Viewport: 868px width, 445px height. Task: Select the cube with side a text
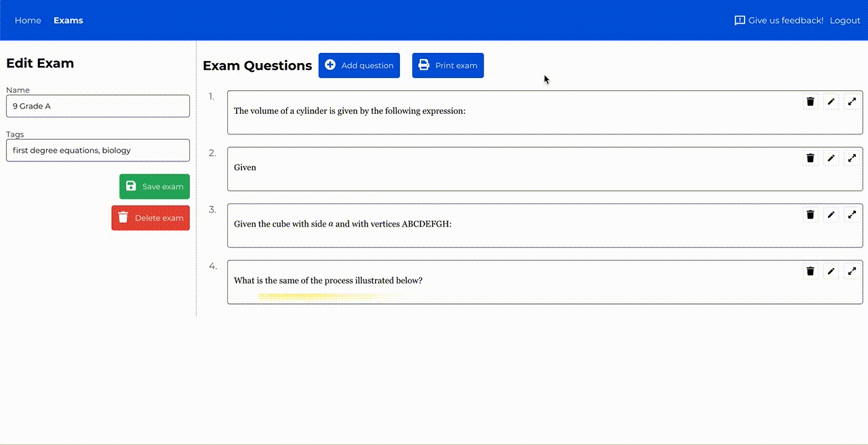(x=342, y=224)
